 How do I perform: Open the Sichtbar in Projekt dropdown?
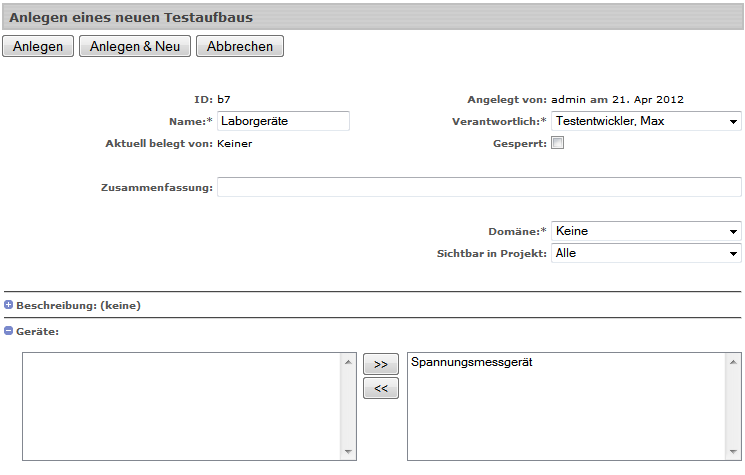coord(646,253)
